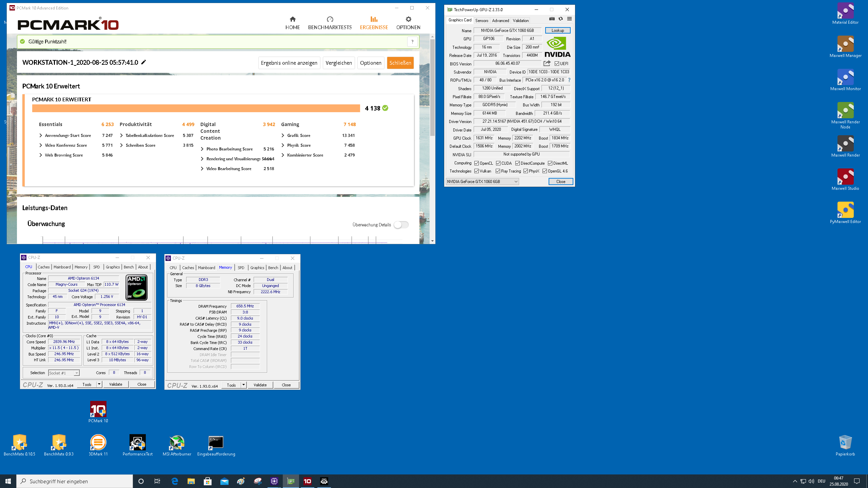The height and width of the screenshot is (488, 868).
Task: Toggle UEFI checkbox in GPU-Z
Action: 557,64
